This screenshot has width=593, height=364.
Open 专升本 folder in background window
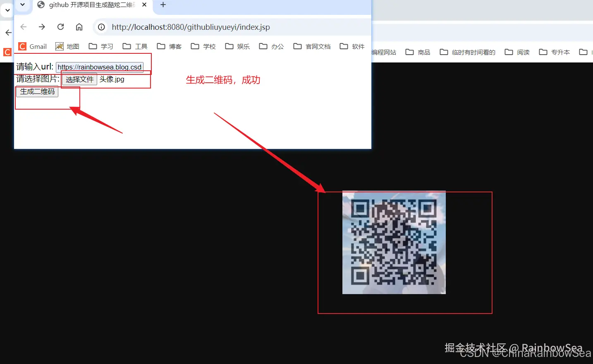click(x=554, y=52)
